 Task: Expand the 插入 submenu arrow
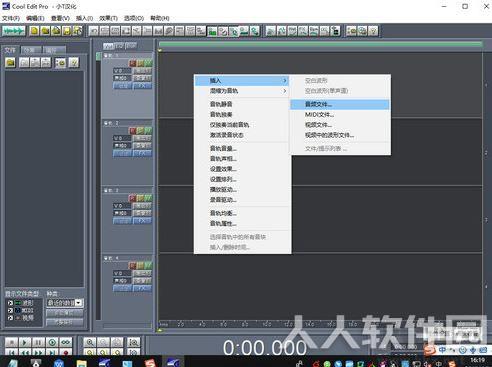tap(284, 81)
